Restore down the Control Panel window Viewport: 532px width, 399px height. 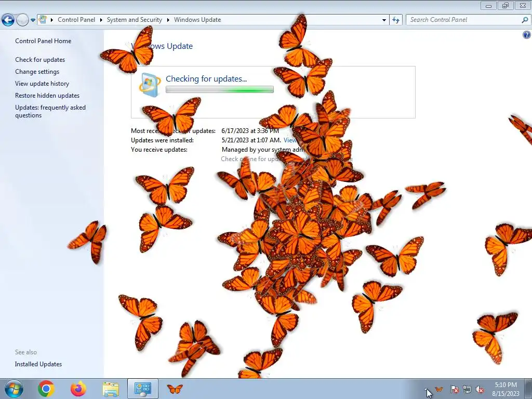pyautogui.click(x=506, y=5)
